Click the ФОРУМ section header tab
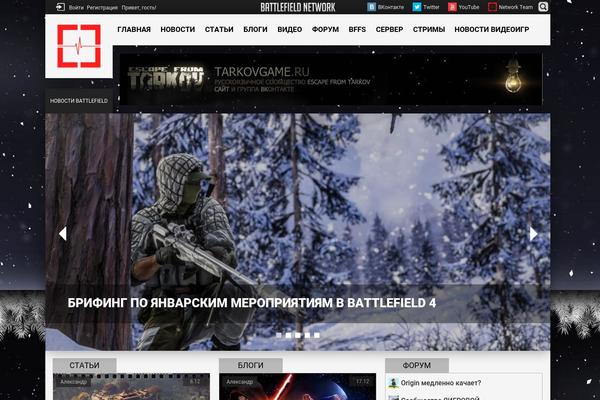This screenshot has width=600, height=400. [x=417, y=365]
